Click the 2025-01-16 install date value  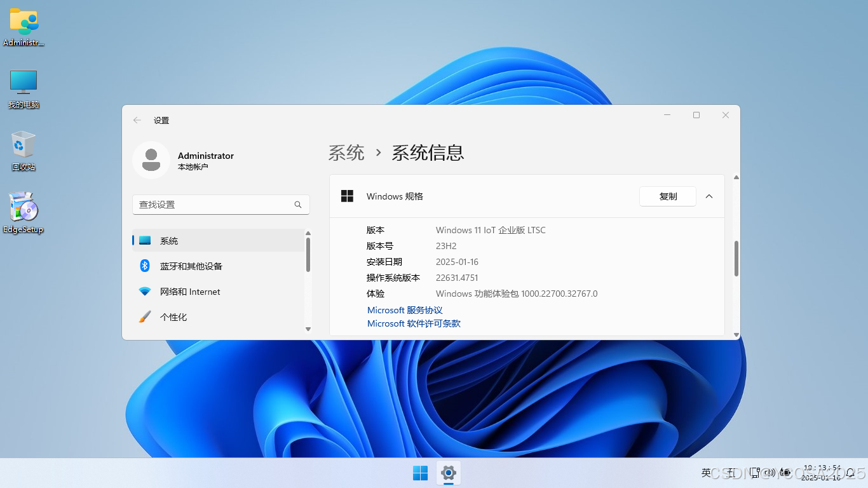pyautogui.click(x=457, y=262)
